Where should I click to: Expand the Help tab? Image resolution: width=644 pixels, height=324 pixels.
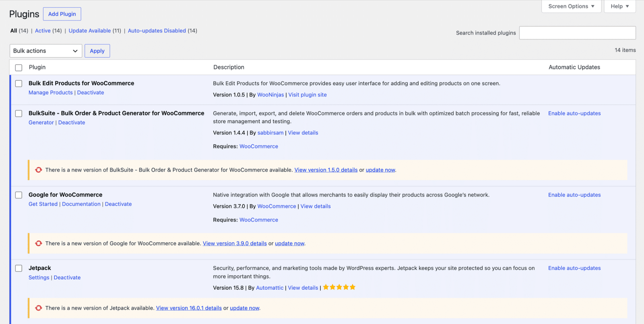tap(620, 6)
